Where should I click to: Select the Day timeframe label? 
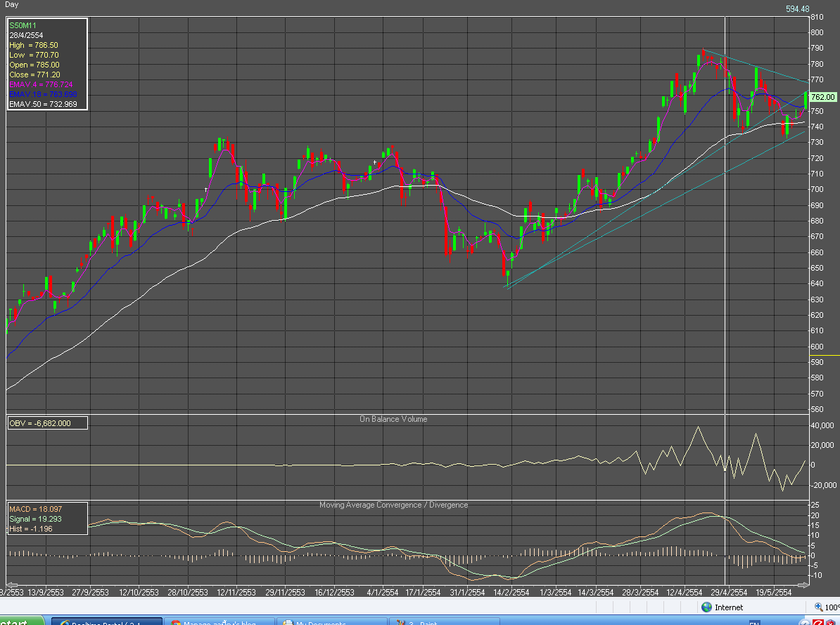(11, 4)
